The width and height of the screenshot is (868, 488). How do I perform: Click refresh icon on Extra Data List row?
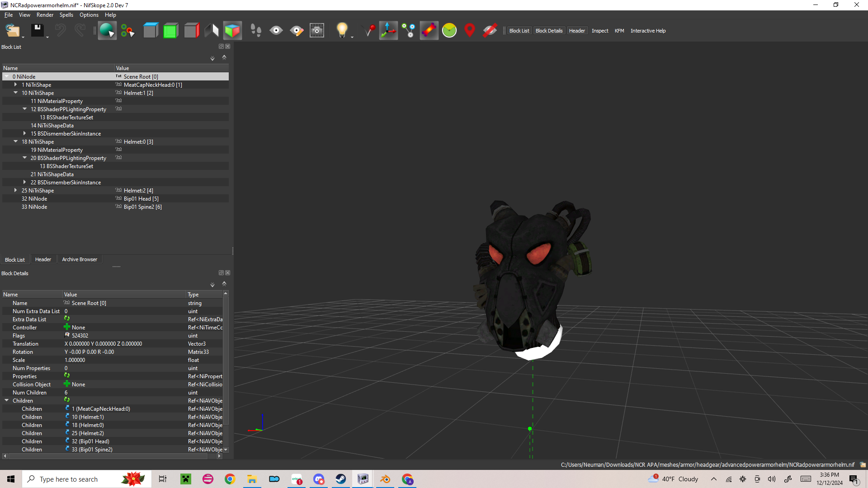coord(67,319)
